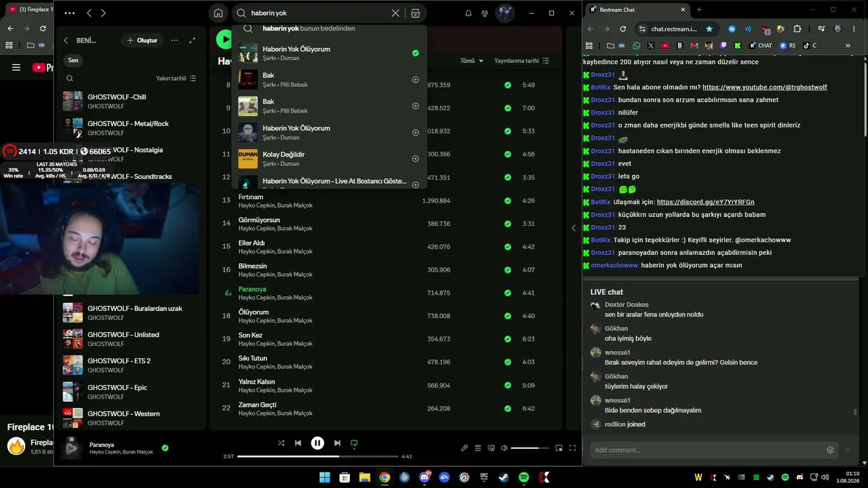Select 'Haberin Yok Ölüyorum' first search suggestion
868x488 pixels.
click(329, 53)
